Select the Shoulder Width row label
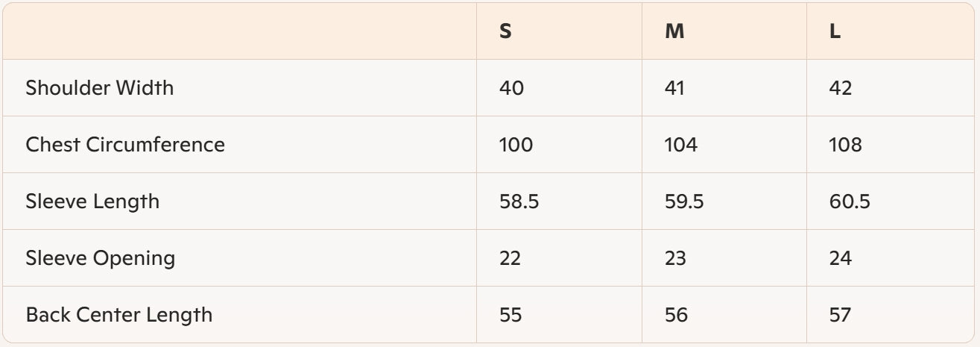This screenshot has width=980, height=347. [x=99, y=88]
